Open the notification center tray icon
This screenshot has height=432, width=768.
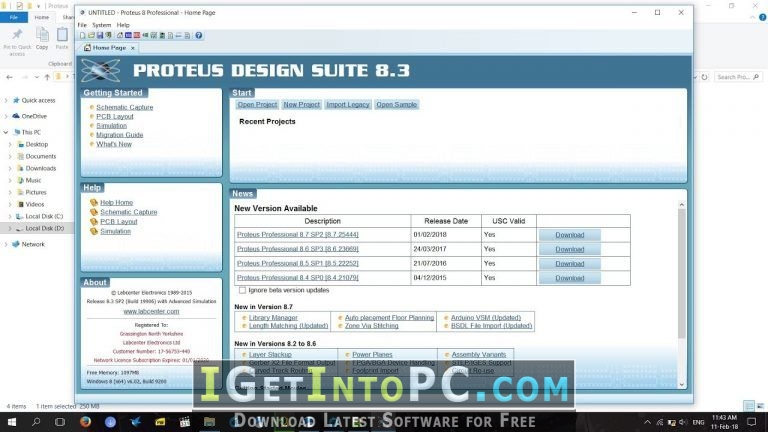[x=752, y=422]
